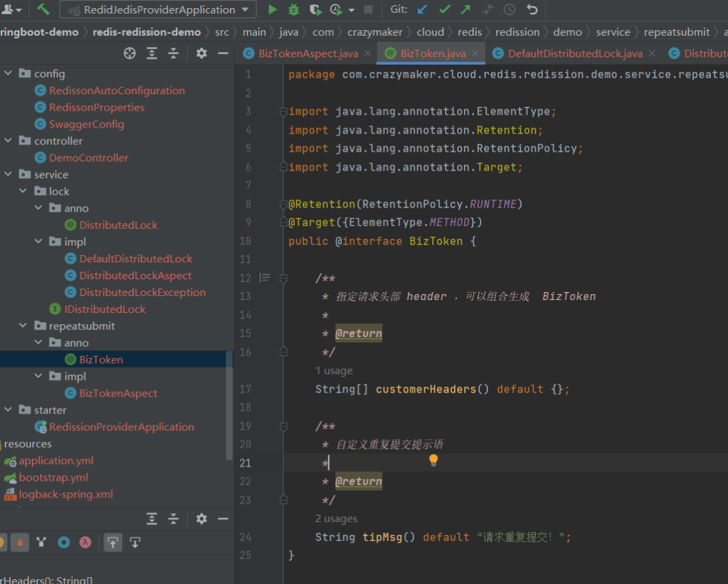Commit changes with Git checkmark

[x=444, y=9]
